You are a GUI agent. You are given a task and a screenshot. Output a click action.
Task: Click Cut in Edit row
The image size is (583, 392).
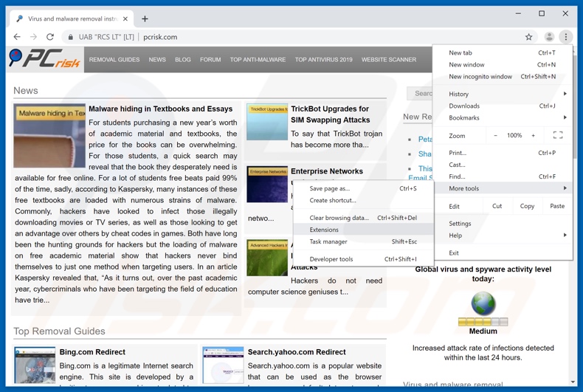click(x=497, y=206)
